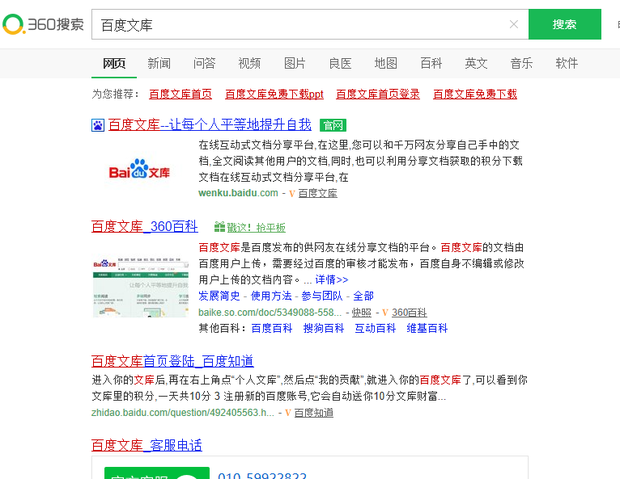This screenshot has height=479, width=620.
Task: Click the phone number starting 010
Action: (262, 475)
